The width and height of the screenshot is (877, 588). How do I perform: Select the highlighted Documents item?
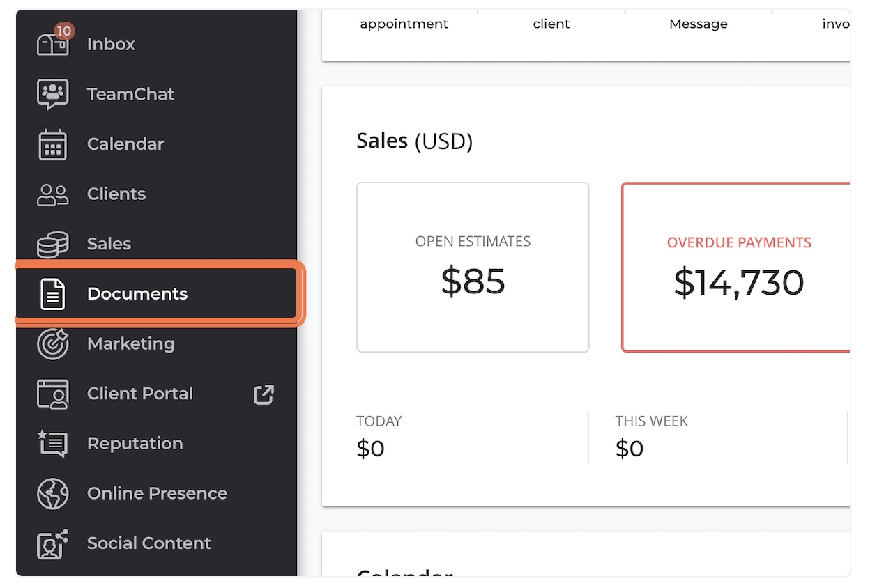tap(137, 293)
